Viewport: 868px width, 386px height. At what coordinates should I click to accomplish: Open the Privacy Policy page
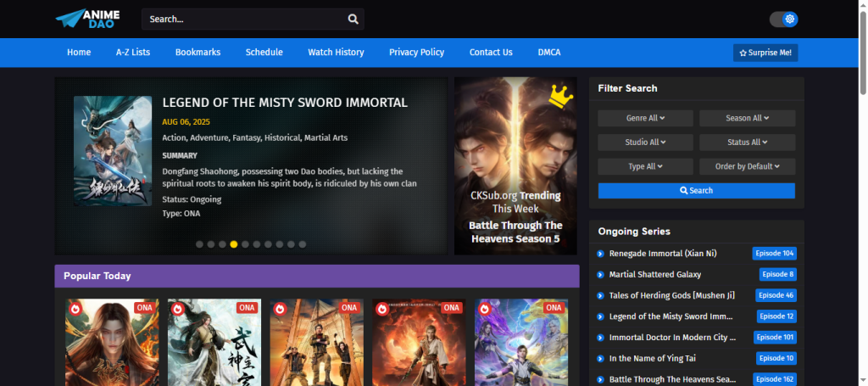416,52
